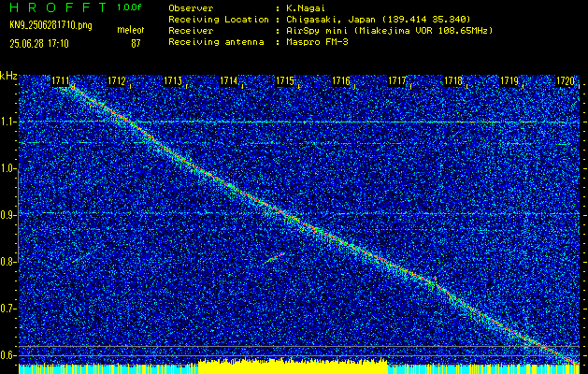The height and width of the screenshot is (374, 588).
Task: Click the Maspro FM-3 antenna text
Action: (x=316, y=42)
